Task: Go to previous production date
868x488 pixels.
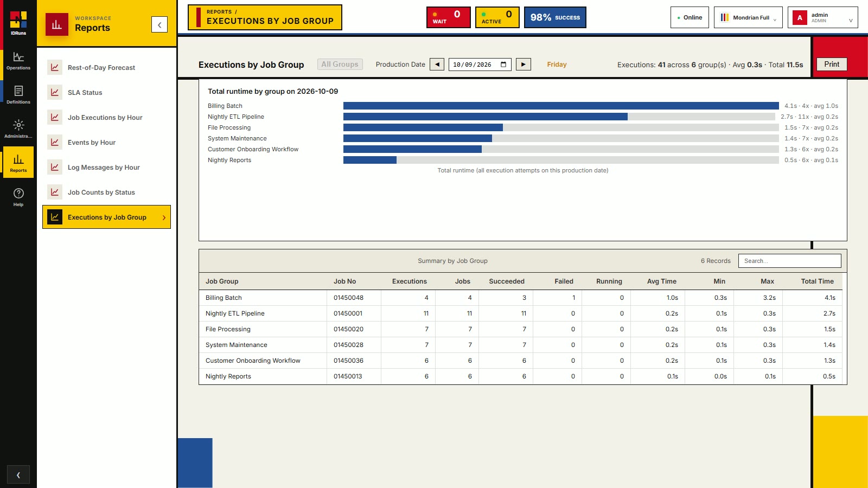Action: coord(437,65)
